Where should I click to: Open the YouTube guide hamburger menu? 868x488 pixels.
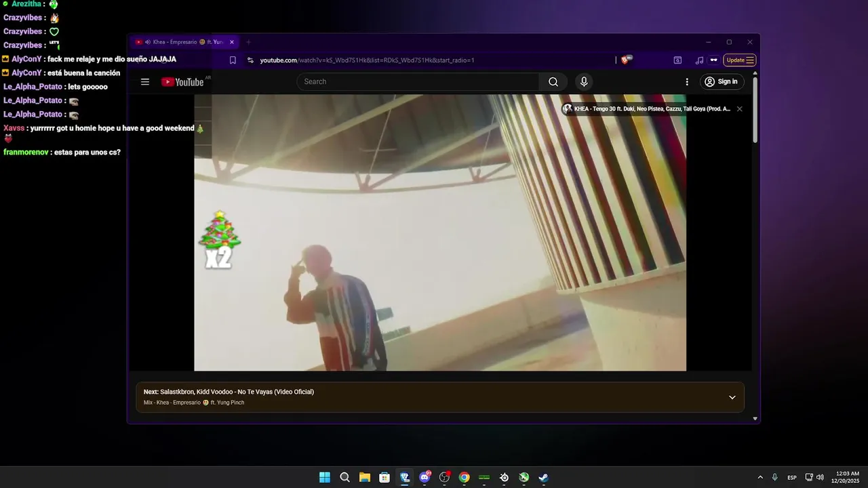(x=145, y=82)
